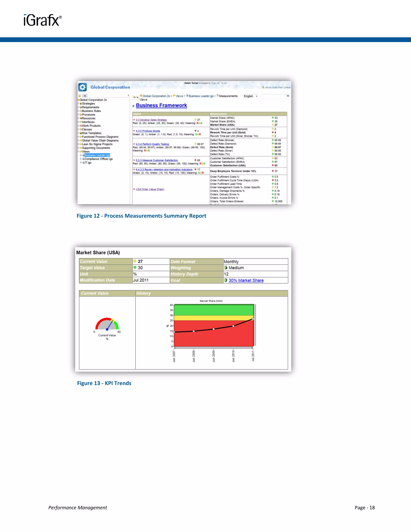Click the Sign out link

[215, 83]
